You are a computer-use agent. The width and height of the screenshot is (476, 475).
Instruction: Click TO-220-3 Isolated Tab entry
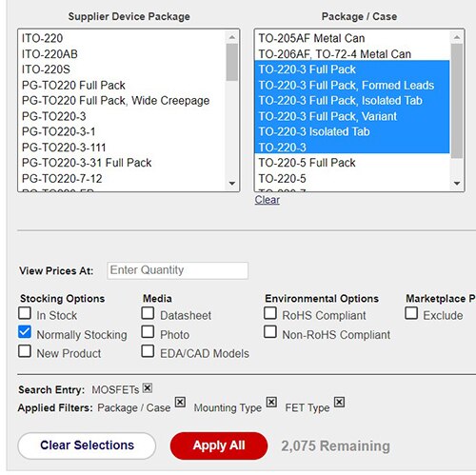coord(352,131)
